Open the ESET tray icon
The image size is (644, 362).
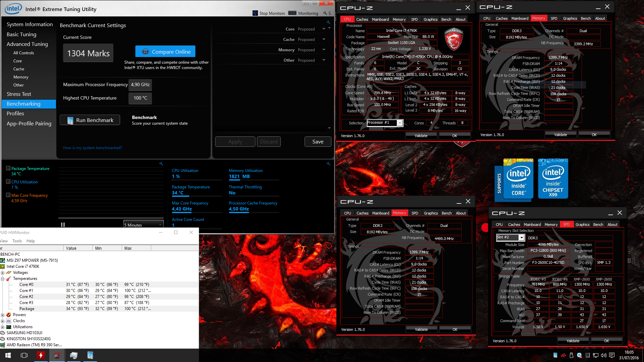click(579, 355)
